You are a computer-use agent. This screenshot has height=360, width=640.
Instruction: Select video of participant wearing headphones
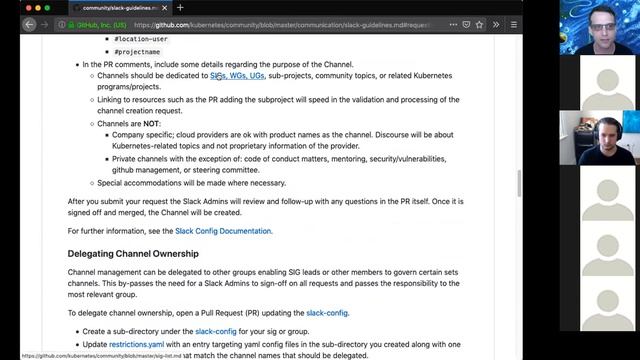pyautogui.click(x=600, y=138)
